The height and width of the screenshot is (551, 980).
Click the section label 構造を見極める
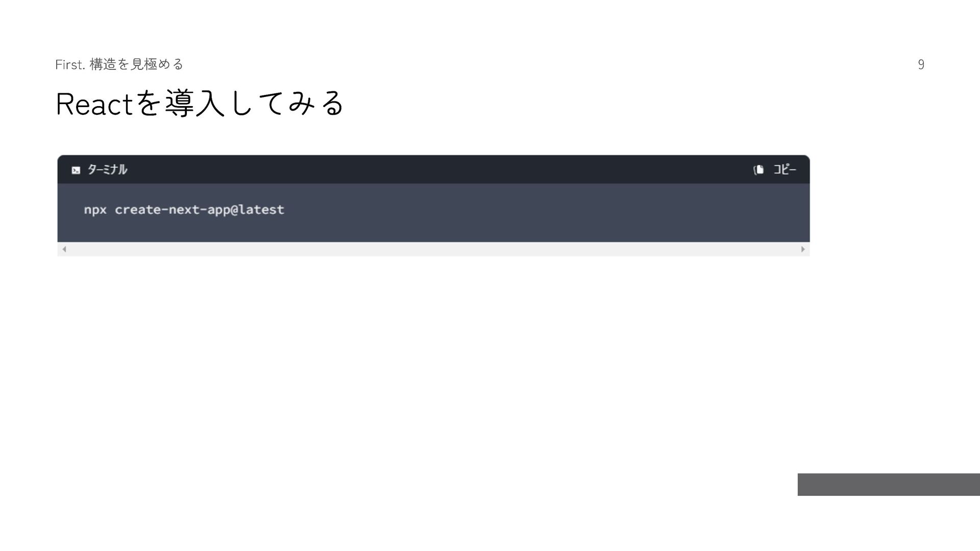[136, 64]
